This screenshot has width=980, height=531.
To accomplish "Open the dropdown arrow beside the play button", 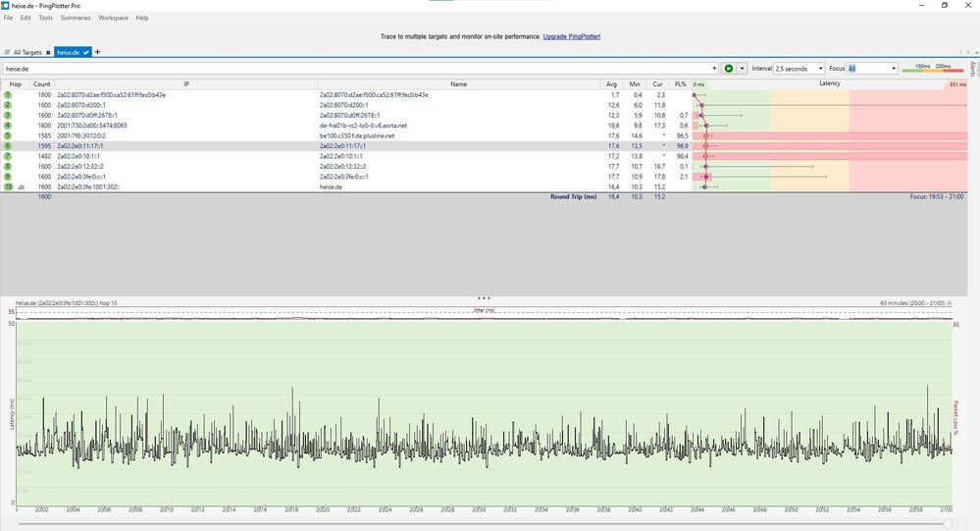I will tap(742, 68).
